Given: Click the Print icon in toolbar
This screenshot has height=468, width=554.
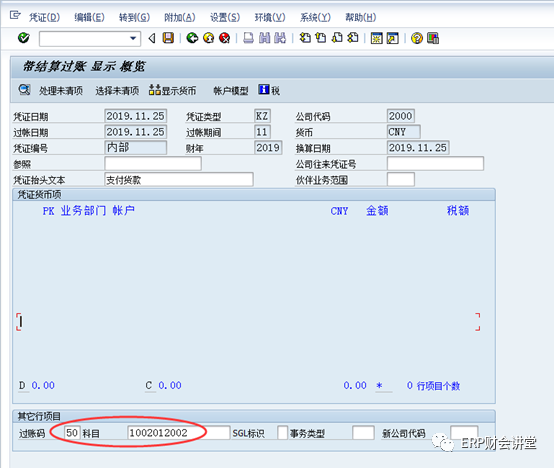Looking at the screenshot, I should tap(248, 38).
